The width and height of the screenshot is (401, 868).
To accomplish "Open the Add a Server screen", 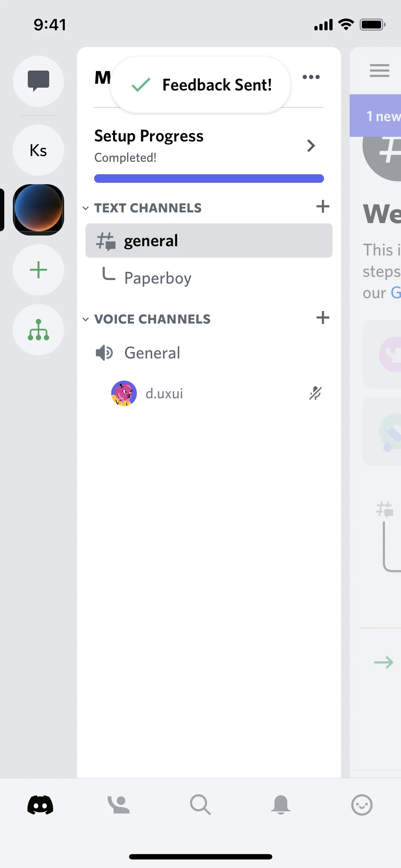I will click(38, 270).
